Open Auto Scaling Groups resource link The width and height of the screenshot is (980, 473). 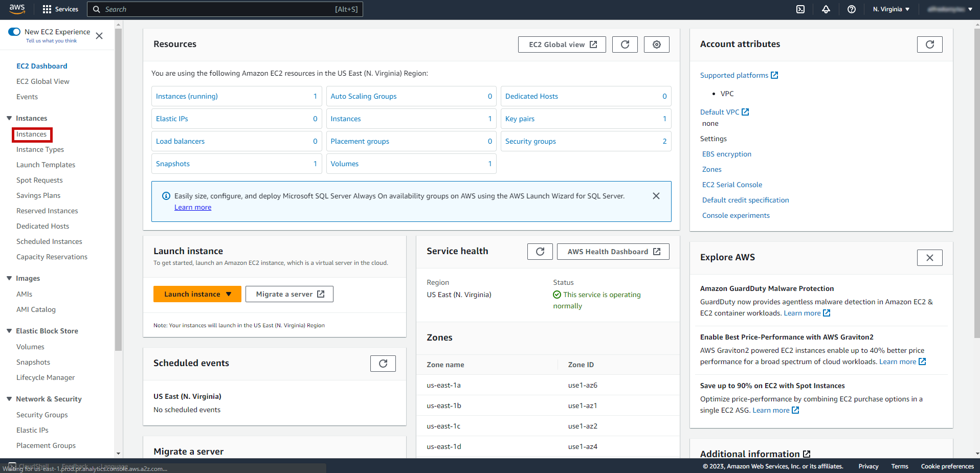(x=364, y=96)
